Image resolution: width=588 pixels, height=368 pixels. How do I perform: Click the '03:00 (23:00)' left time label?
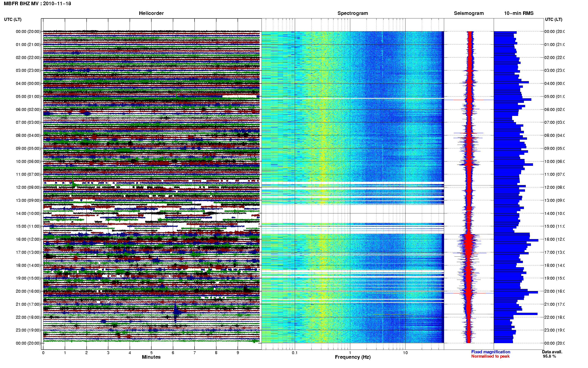tap(28, 71)
